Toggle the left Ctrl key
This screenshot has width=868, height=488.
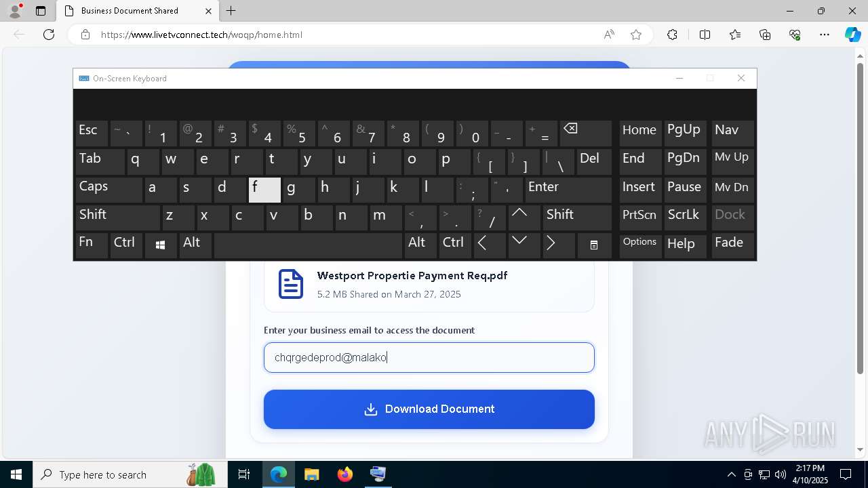point(126,245)
